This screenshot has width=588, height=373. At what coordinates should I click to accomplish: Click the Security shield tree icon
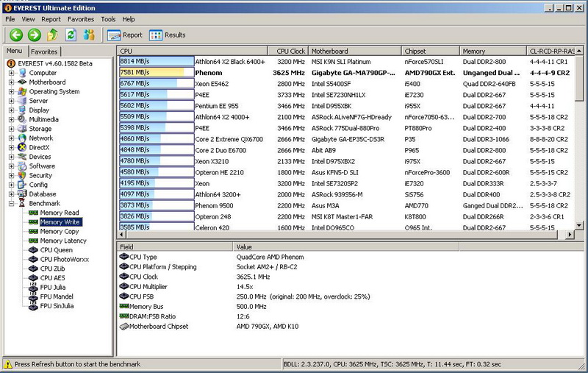coord(23,175)
